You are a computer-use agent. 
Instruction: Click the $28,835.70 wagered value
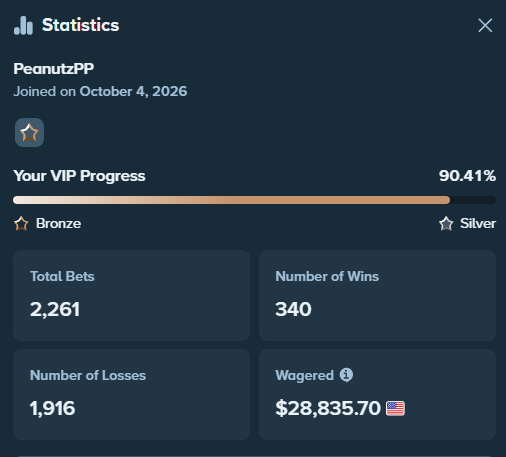[328, 408]
